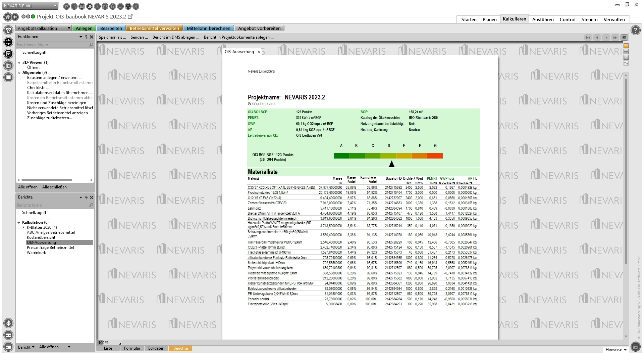Toggle the page view mode button
The width and height of the screenshot is (644, 353).
tap(624, 38)
